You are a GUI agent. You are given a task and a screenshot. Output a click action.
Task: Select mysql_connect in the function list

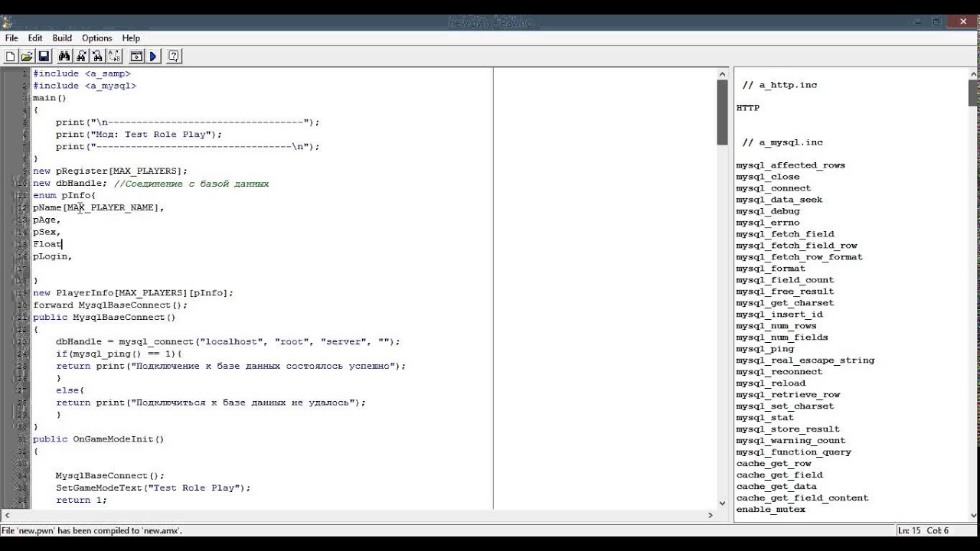pos(773,188)
